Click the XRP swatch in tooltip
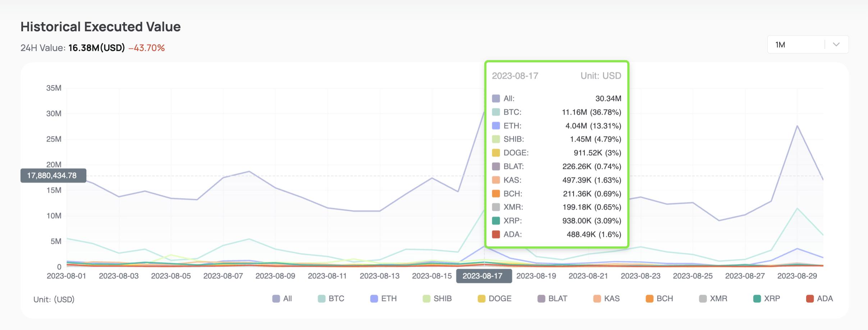 [496, 221]
